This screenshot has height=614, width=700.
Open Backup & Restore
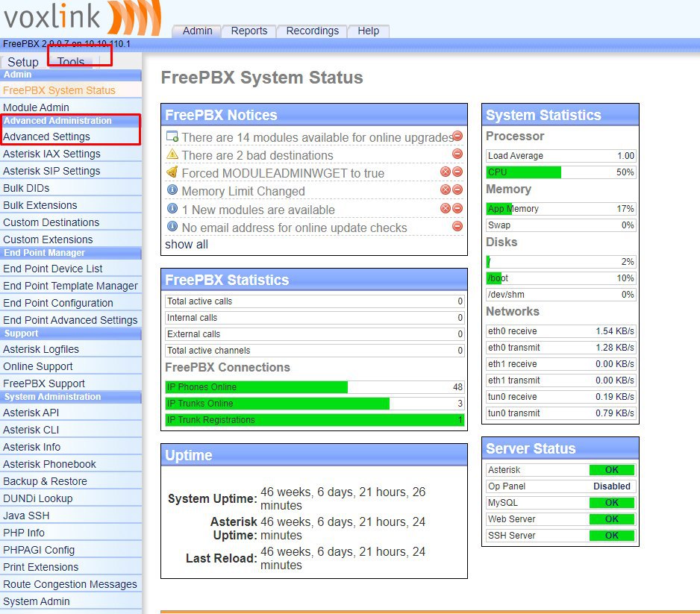coord(71,481)
